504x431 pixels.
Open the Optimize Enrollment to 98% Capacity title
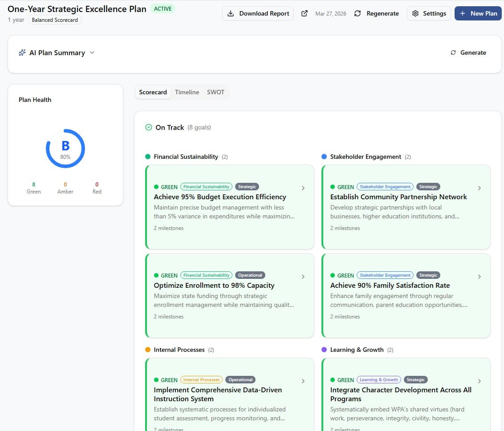tap(214, 286)
